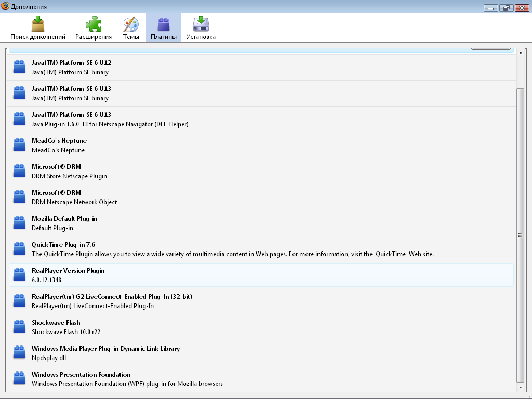The height and width of the screenshot is (399, 532).
Task: Click 'Shockwave Flash 10.0 r22' description
Action: [x=66, y=332]
